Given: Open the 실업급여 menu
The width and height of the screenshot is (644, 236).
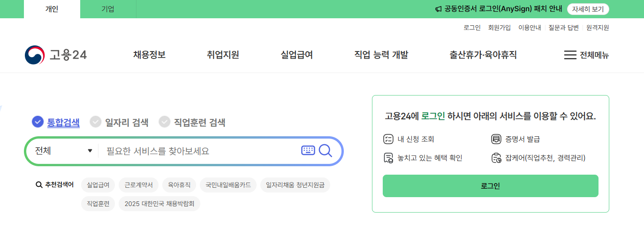Looking at the screenshot, I should tap(296, 55).
